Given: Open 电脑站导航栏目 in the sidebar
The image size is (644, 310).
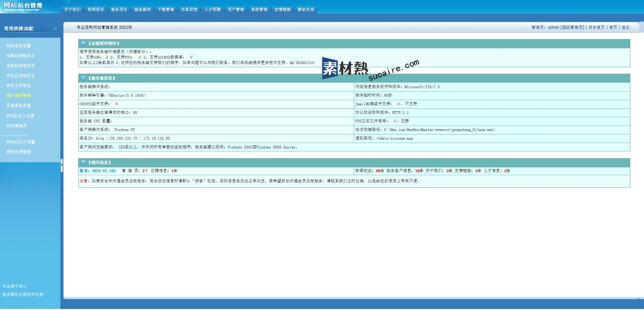Looking at the screenshot, I should click(21, 56).
